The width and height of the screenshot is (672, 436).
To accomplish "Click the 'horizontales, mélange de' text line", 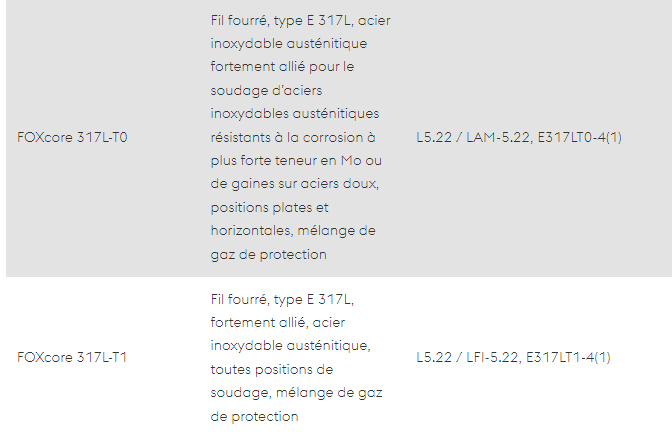I will (293, 231).
